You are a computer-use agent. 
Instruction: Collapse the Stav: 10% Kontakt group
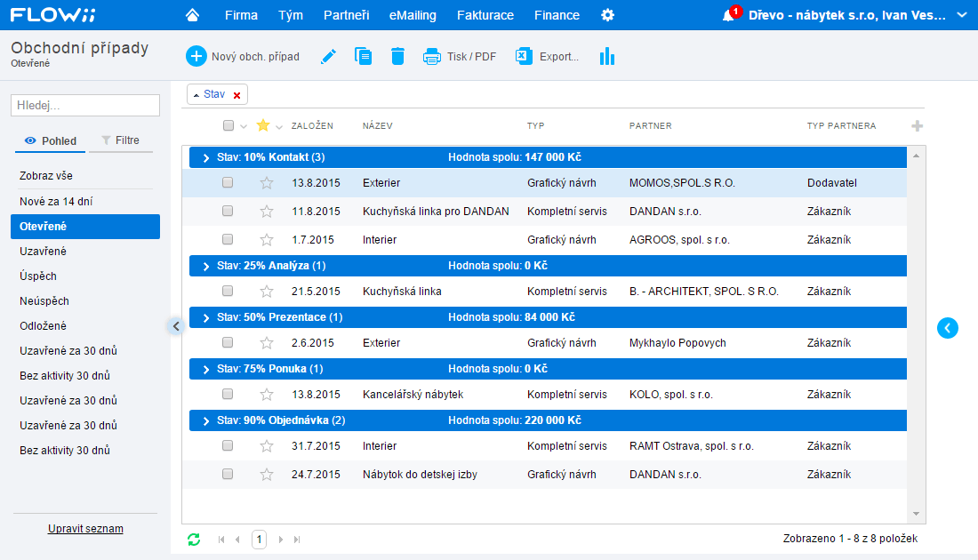point(206,157)
